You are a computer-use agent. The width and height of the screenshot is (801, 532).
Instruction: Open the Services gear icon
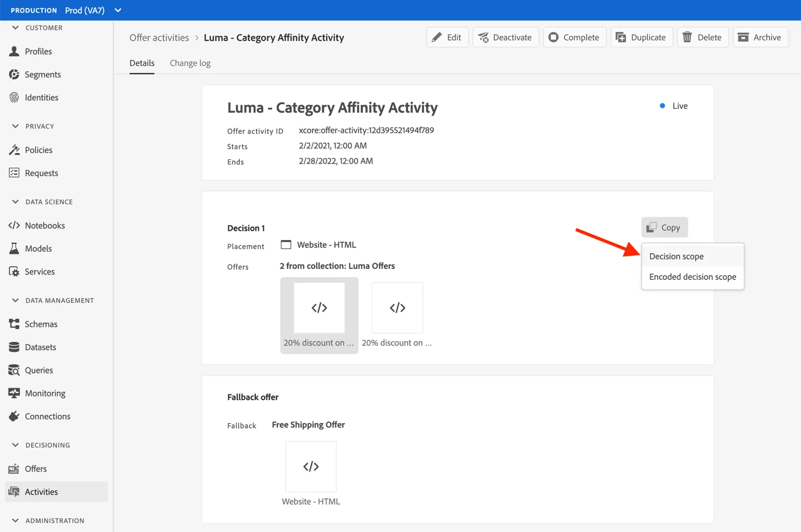[14, 271]
